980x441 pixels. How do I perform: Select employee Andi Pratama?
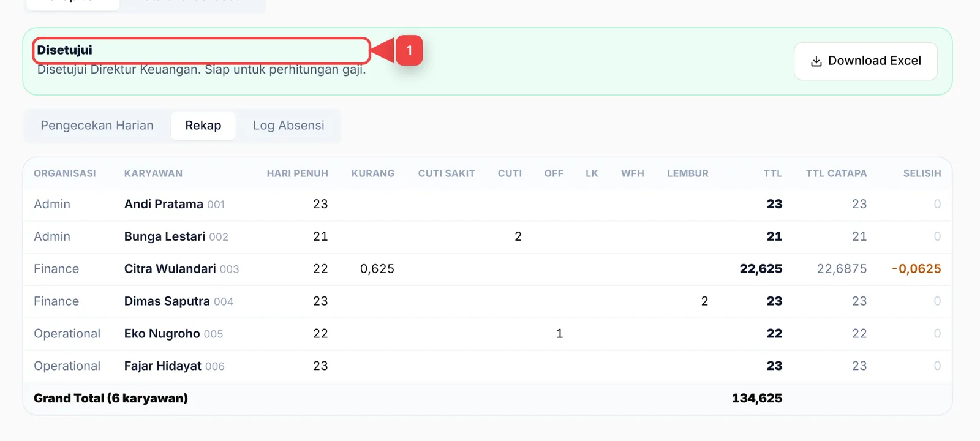click(x=164, y=204)
